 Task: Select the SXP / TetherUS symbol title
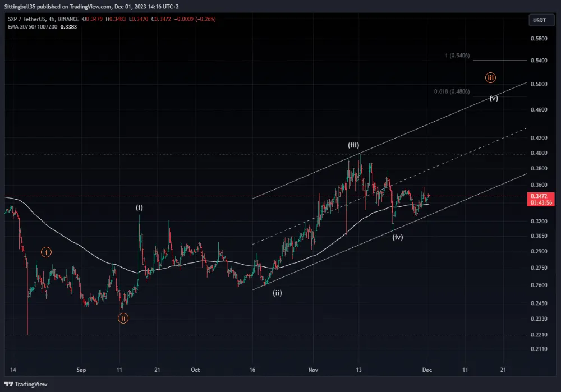pos(27,19)
